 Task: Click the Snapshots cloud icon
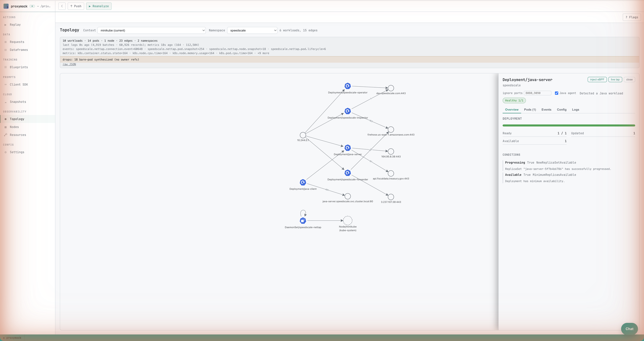[x=6, y=102]
